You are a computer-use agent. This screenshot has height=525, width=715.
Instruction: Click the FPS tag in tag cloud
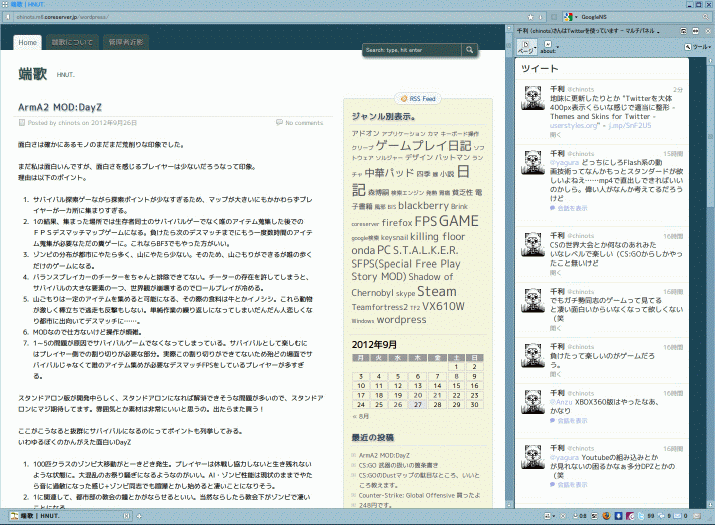tap(426, 221)
